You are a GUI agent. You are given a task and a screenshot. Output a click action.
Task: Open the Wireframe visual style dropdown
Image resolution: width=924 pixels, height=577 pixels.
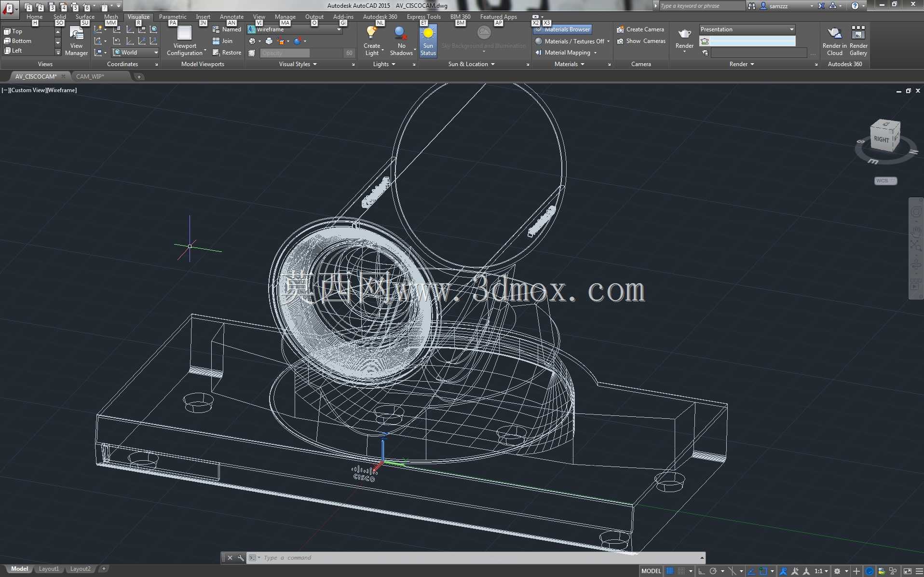point(295,29)
